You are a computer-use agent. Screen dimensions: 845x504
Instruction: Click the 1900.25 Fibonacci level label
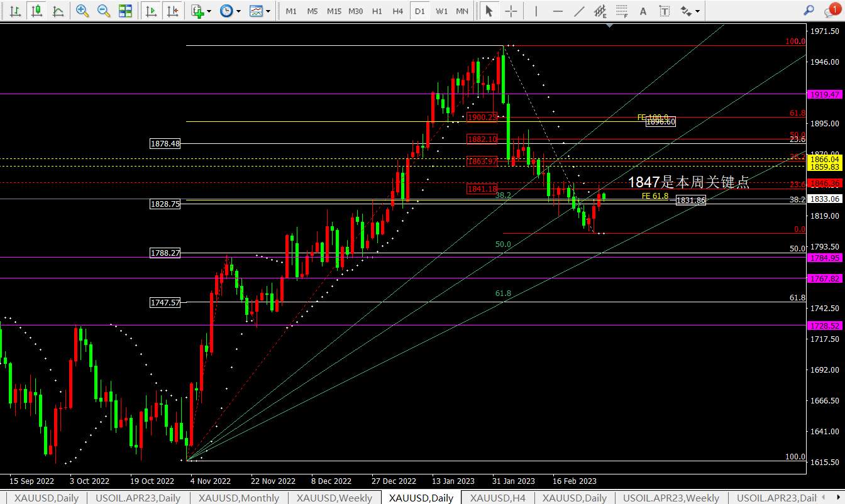click(x=482, y=117)
